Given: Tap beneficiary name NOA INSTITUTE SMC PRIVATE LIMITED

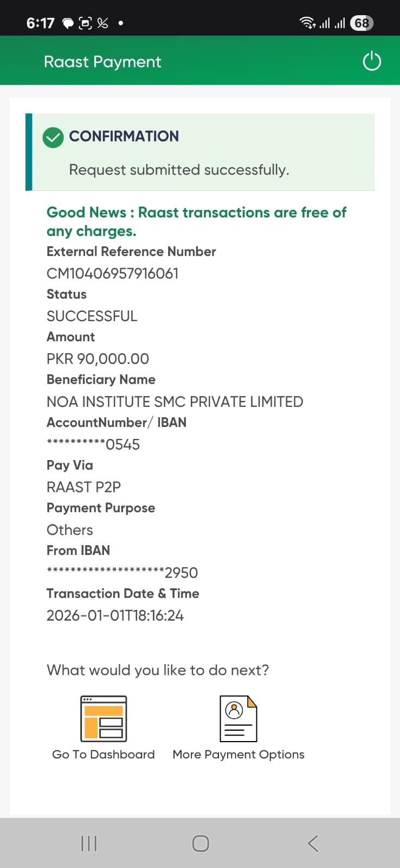Looking at the screenshot, I should click(x=175, y=401).
